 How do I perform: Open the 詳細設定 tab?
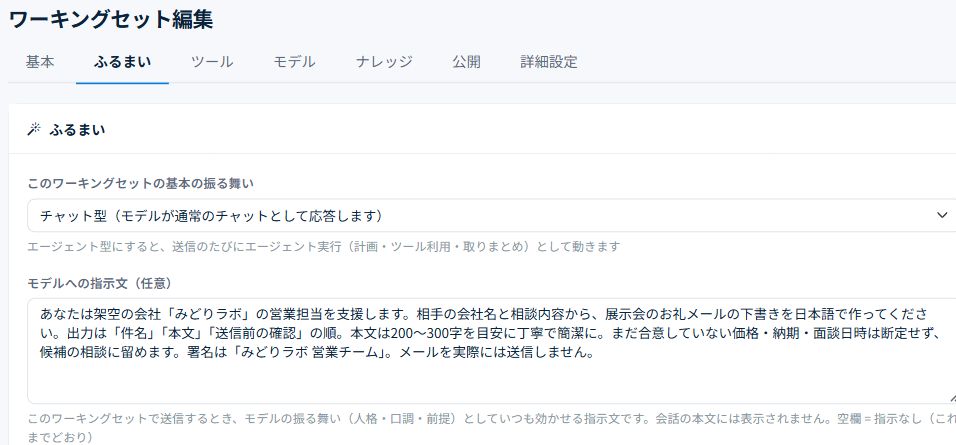pyautogui.click(x=549, y=62)
